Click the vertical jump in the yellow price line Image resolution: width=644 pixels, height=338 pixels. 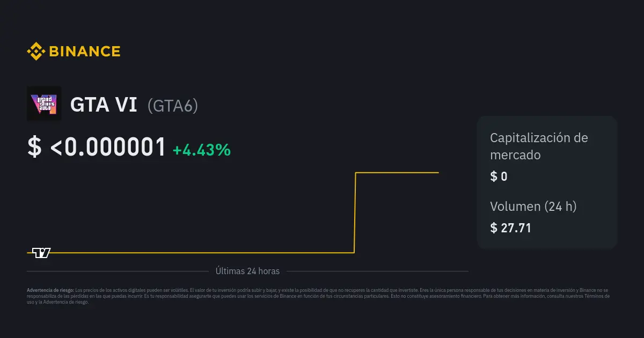click(355, 212)
